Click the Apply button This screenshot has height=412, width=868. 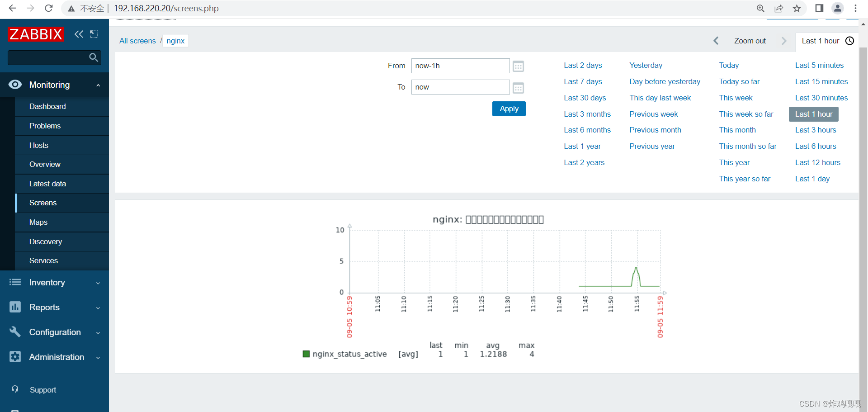(509, 109)
